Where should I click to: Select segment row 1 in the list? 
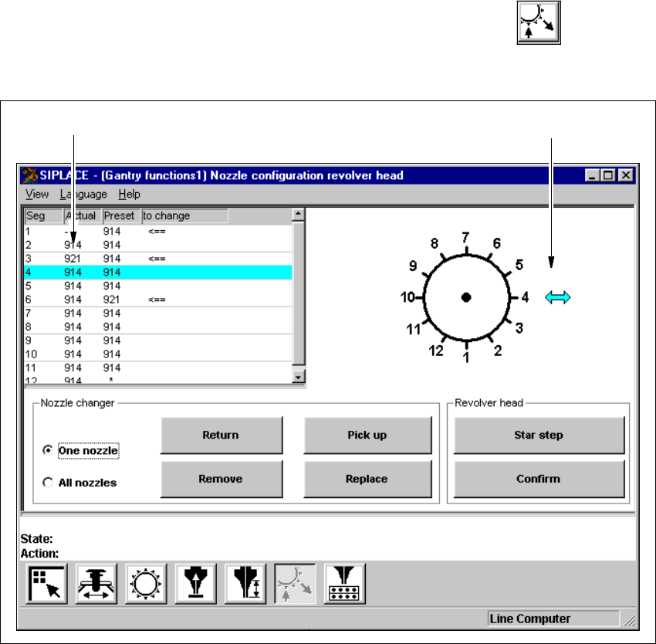[158, 231]
